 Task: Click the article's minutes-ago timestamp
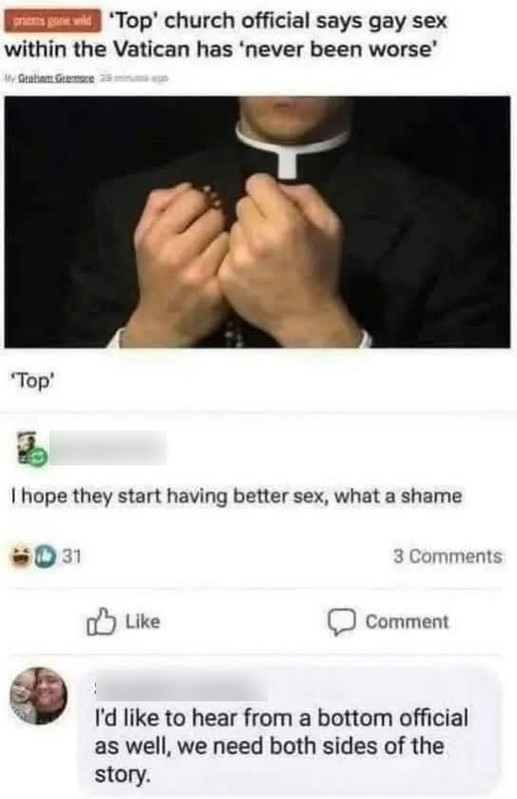pos(133,78)
